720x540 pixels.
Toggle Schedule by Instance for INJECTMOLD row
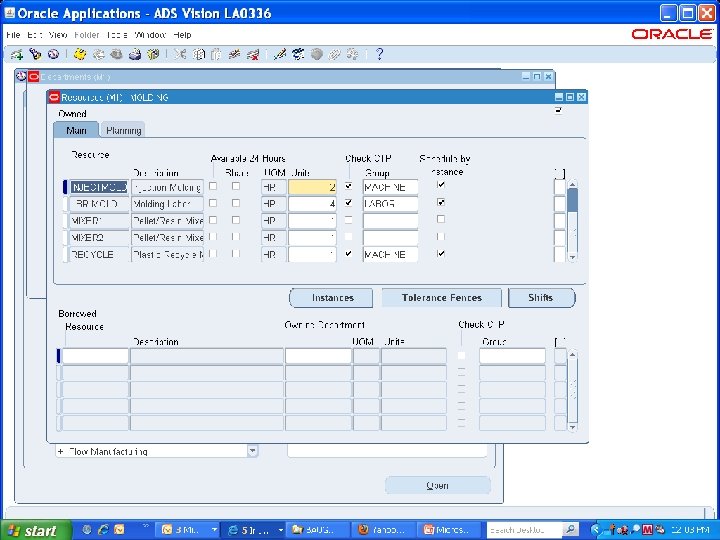pyautogui.click(x=441, y=185)
